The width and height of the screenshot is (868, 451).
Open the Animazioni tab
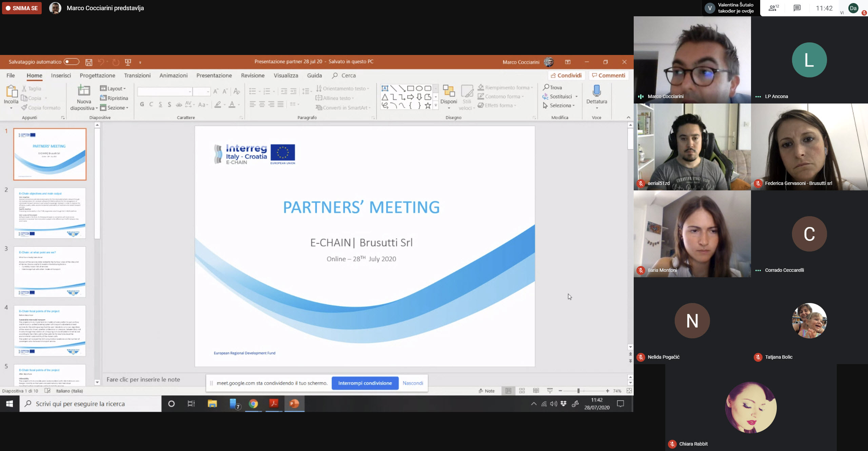click(173, 75)
